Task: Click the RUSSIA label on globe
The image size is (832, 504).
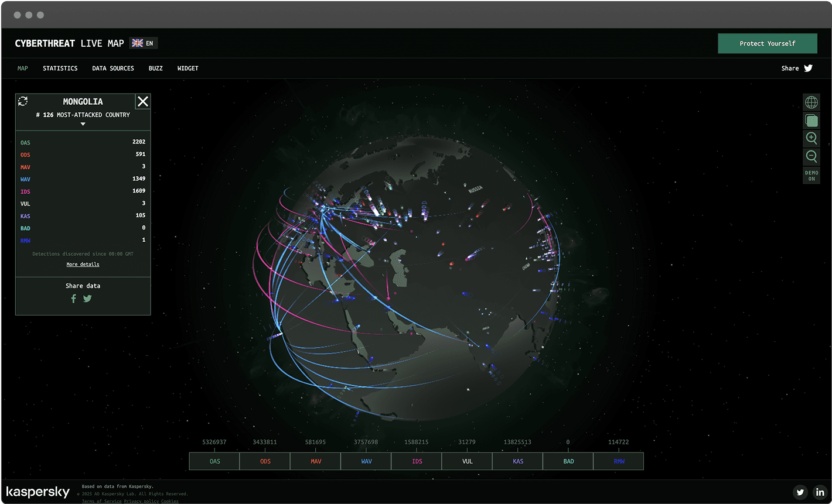Action: (475, 189)
